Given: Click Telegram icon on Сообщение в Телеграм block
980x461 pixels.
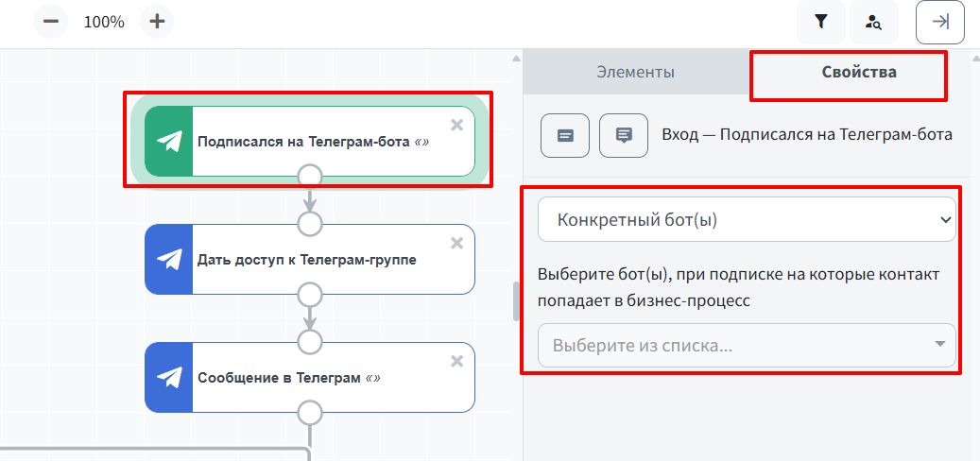Looking at the screenshot, I should tap(169, 377).
